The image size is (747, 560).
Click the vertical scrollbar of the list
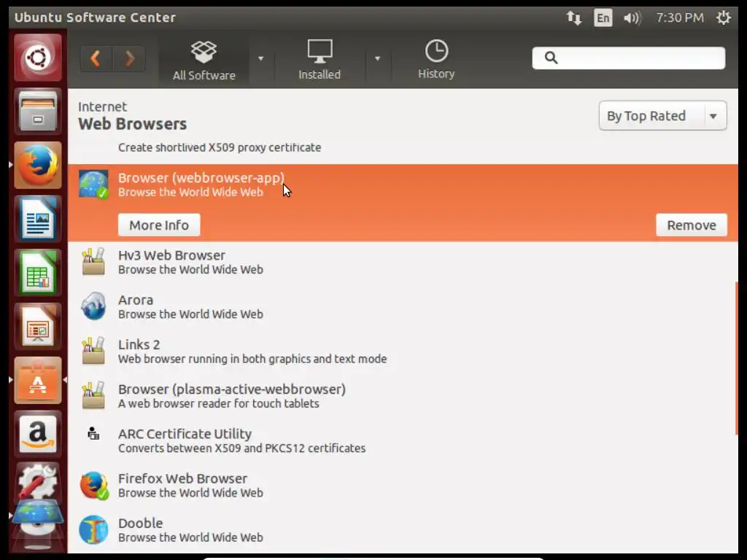pos(737,357)
